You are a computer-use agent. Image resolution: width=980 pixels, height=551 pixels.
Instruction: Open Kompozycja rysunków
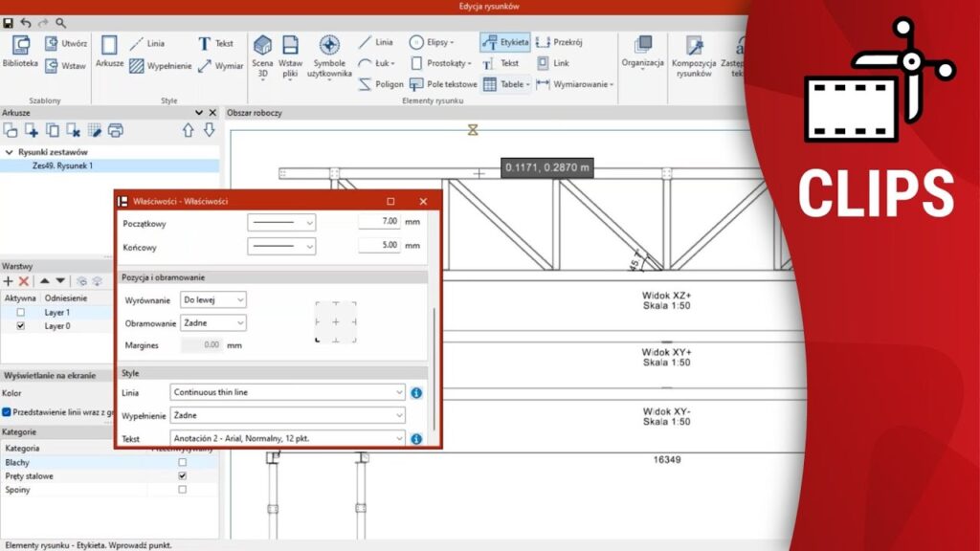point(693,54)
